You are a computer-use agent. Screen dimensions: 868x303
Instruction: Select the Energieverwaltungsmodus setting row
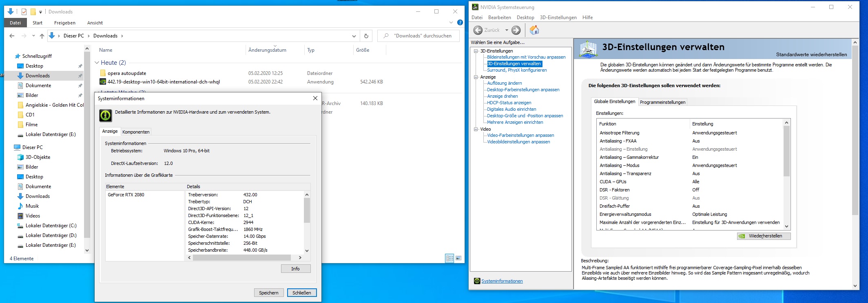click(689, 214)
